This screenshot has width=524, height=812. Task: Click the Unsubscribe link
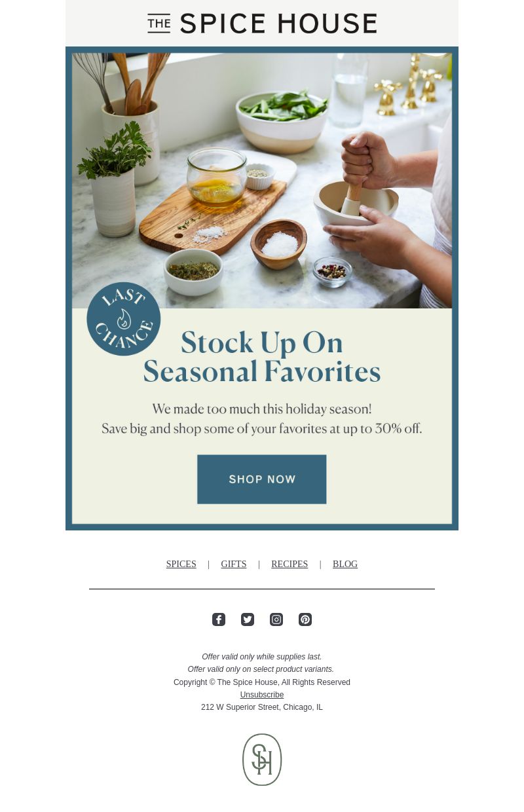262,695
